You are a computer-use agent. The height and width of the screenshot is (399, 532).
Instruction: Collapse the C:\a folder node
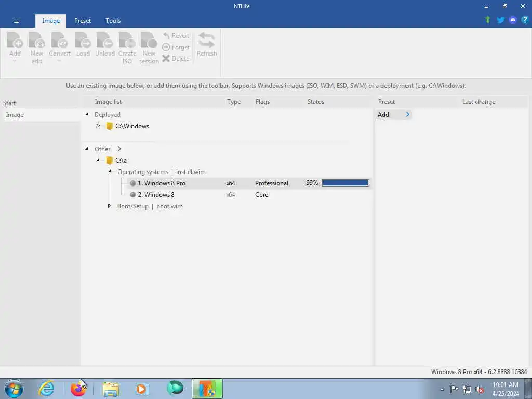coord(98,160)
